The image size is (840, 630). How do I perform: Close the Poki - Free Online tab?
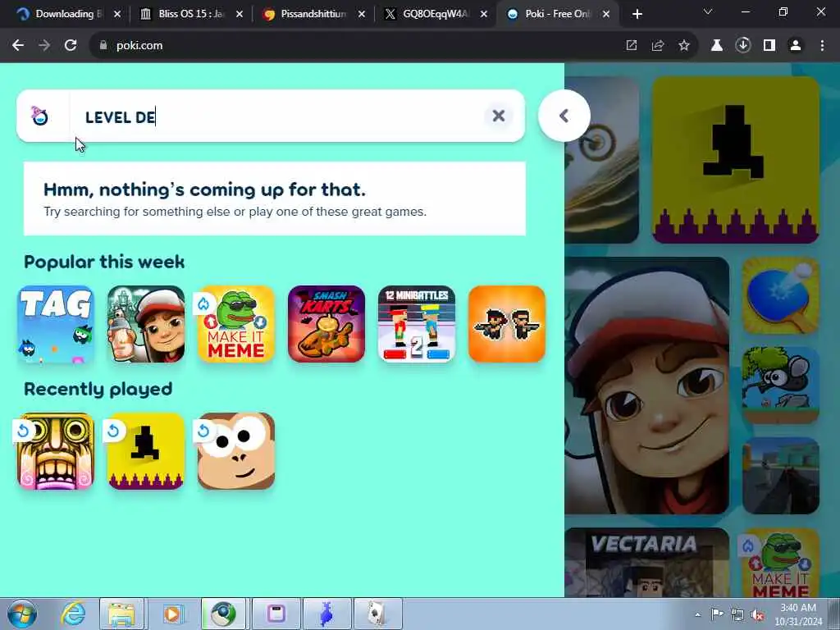point(606,15)
